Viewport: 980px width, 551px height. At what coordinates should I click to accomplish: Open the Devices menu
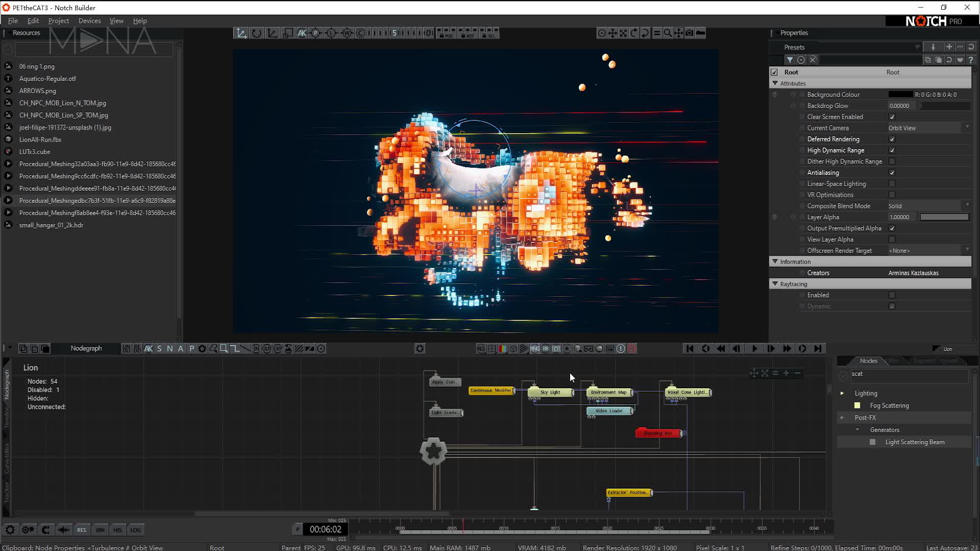pos(89,21)
